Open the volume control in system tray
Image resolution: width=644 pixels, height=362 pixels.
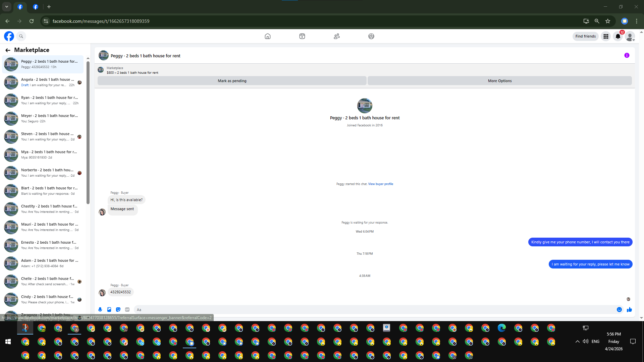click(x=586, y=342)
